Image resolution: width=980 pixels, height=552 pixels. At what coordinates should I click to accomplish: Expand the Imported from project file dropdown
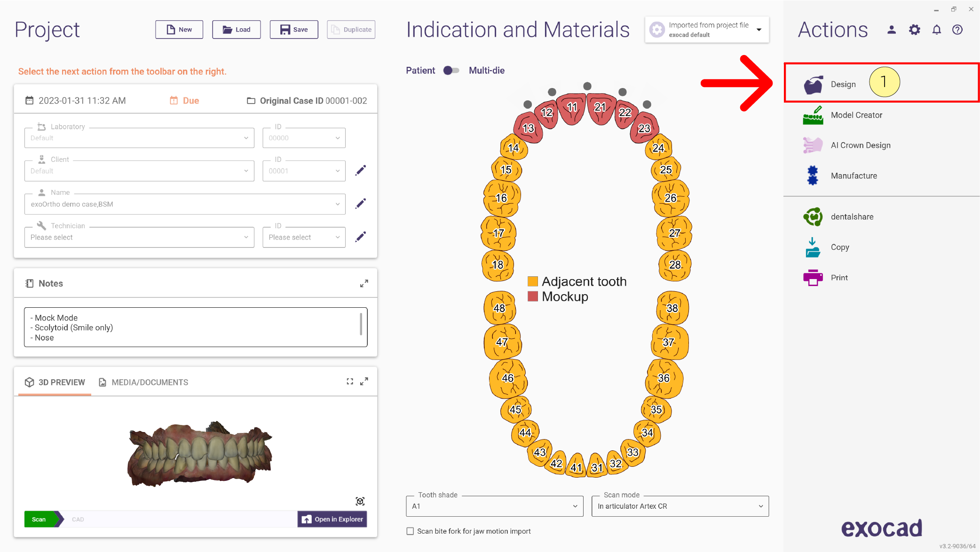click(x=707, y=30)
